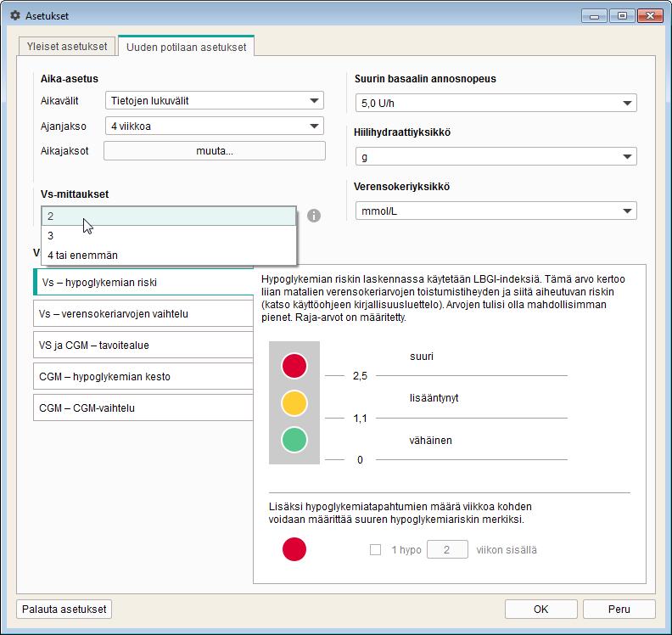Click the yellow traffic light circle
This screenshot has width=672, height=635.
click(294, 403)
